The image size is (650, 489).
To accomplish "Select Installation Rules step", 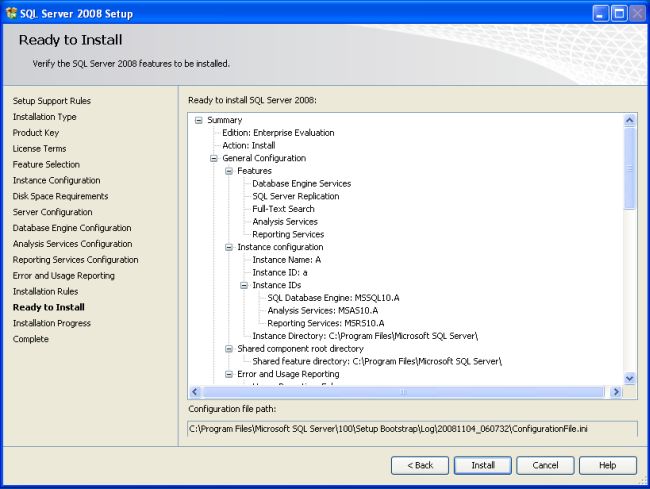I will (45, 291).
